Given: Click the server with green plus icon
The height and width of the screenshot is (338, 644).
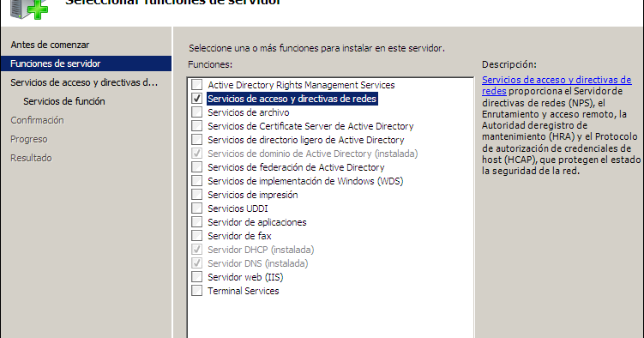Looking at the screenshot, I should [x=29, y=9].
